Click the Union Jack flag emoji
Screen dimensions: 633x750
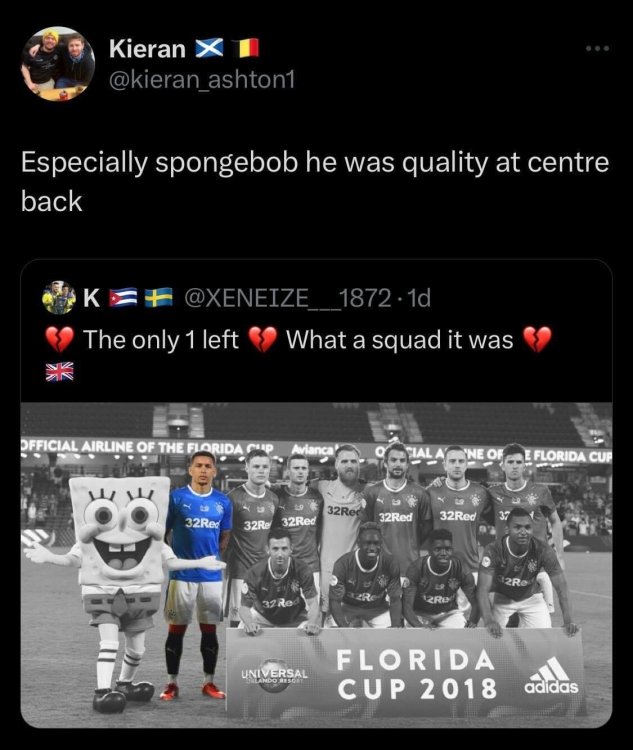pos(60,372)
